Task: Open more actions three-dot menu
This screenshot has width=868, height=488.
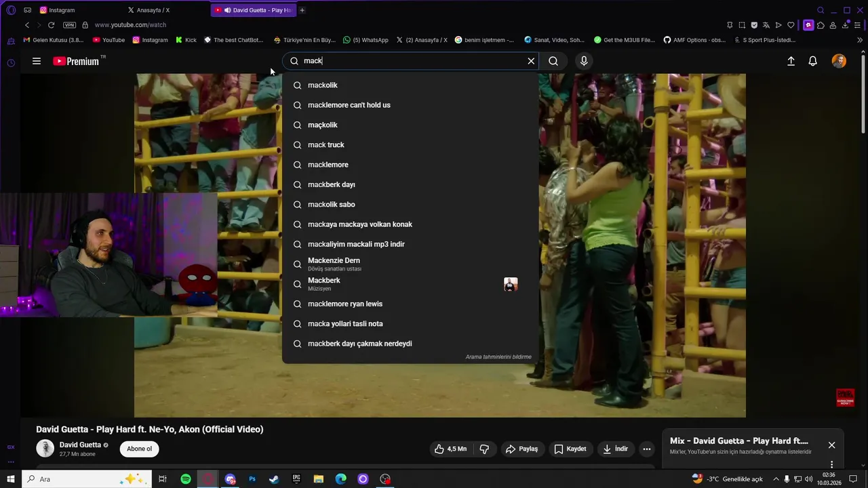Action: coord(647,449)
